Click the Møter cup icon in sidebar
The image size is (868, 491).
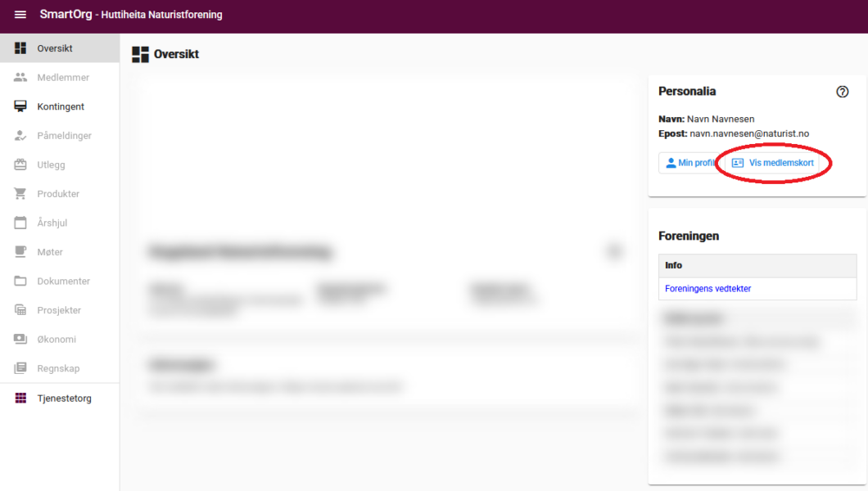point(20,252)
